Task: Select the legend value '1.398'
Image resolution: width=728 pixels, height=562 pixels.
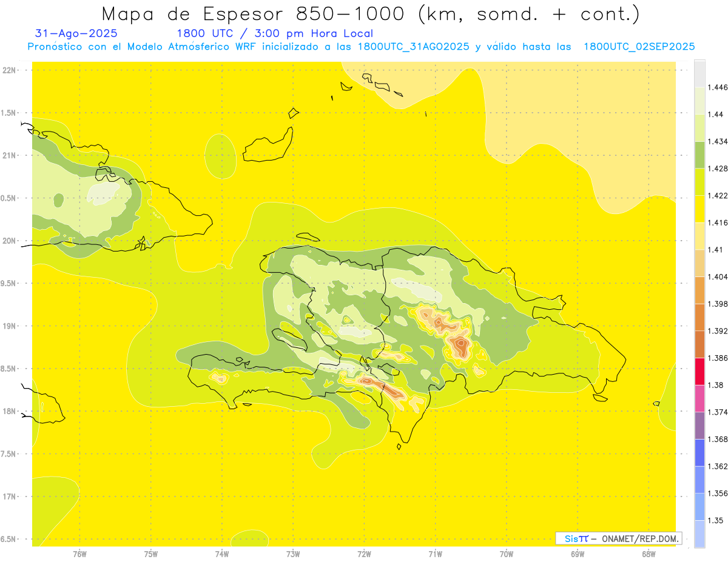Action: click(x=718, y=304)
